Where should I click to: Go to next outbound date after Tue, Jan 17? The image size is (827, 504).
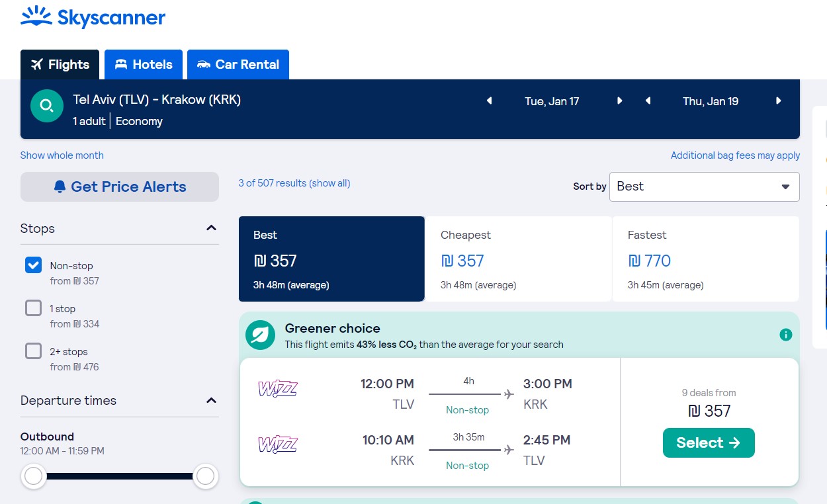pyautogui.click(x=620, y=101)
